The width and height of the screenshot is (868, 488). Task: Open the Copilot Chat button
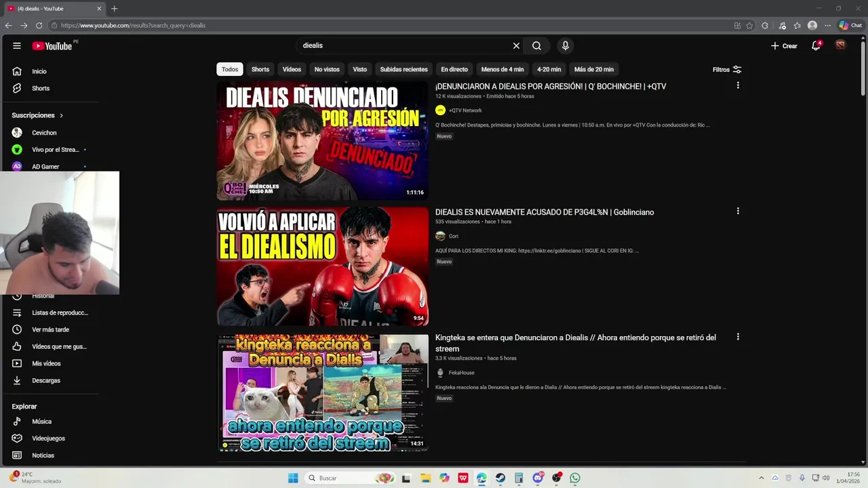point(850,25)
